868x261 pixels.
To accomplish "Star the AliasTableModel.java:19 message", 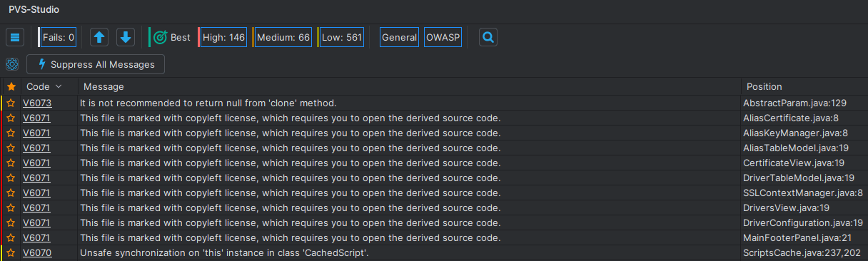I will coord(11,148).
